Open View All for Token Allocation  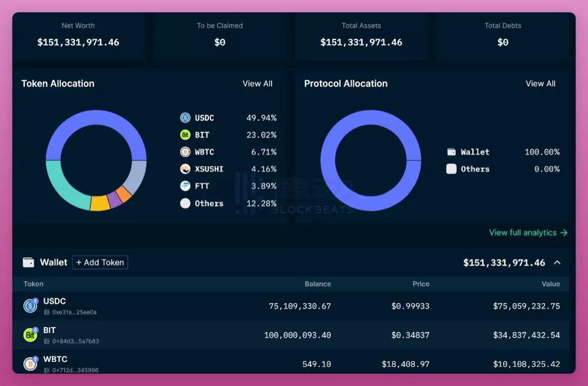click(258, 84)
